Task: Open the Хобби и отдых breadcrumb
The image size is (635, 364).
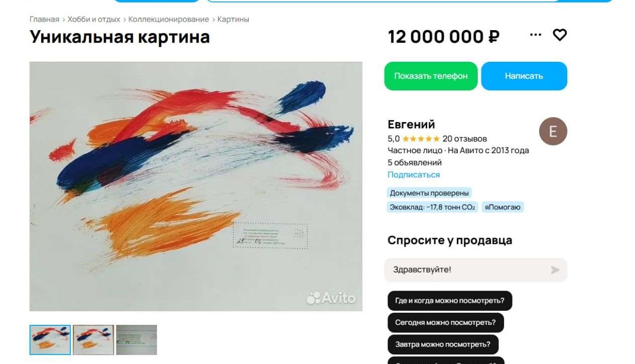Action: point(94,19)
